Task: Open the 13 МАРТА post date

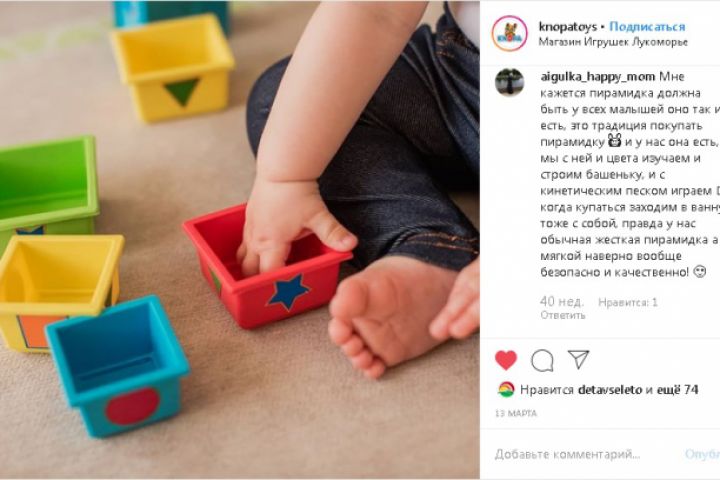Action: pos(516,413)
